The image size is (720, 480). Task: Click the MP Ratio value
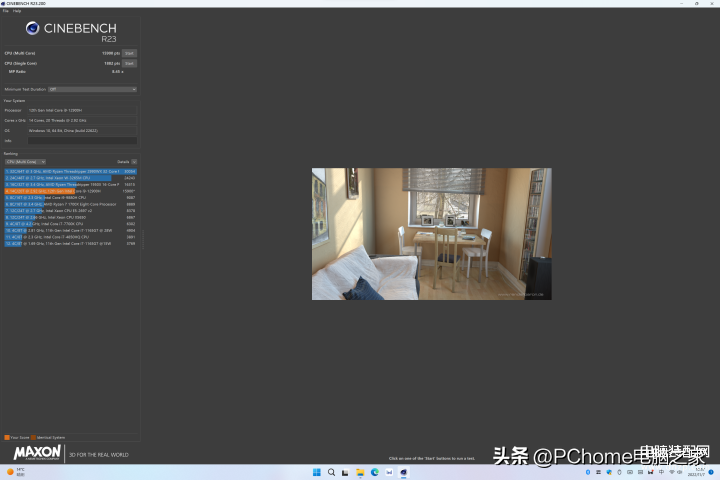point(118,72)
